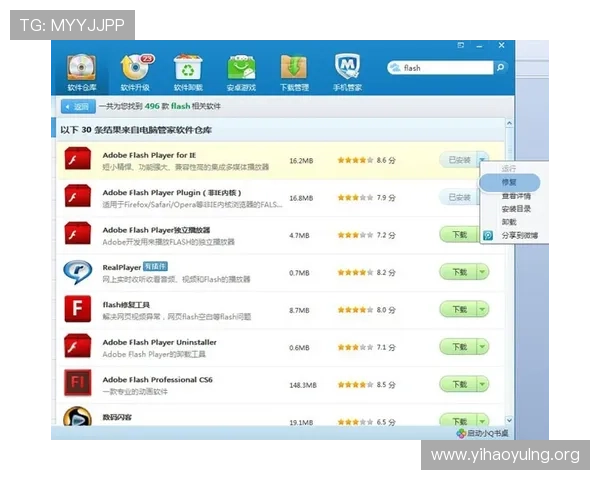Open the 软件升级 software upgrade icon
Image resolution: width=600 pixels, height=480 pixels.
(134, 69)
